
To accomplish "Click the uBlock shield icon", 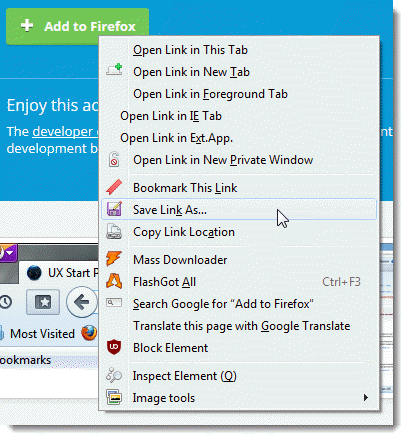I will tap(114, 347).
